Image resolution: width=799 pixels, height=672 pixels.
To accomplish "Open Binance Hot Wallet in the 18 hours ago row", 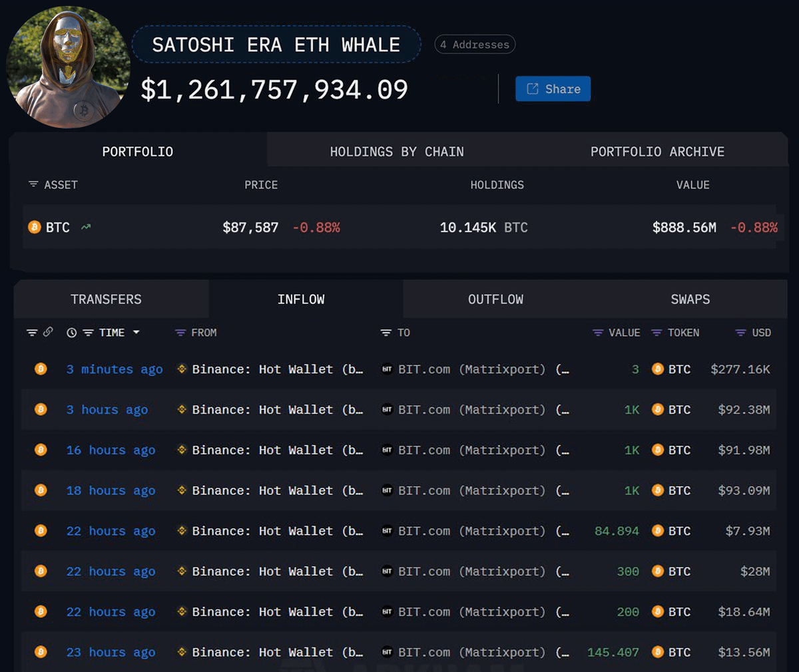I will point(278,491).
